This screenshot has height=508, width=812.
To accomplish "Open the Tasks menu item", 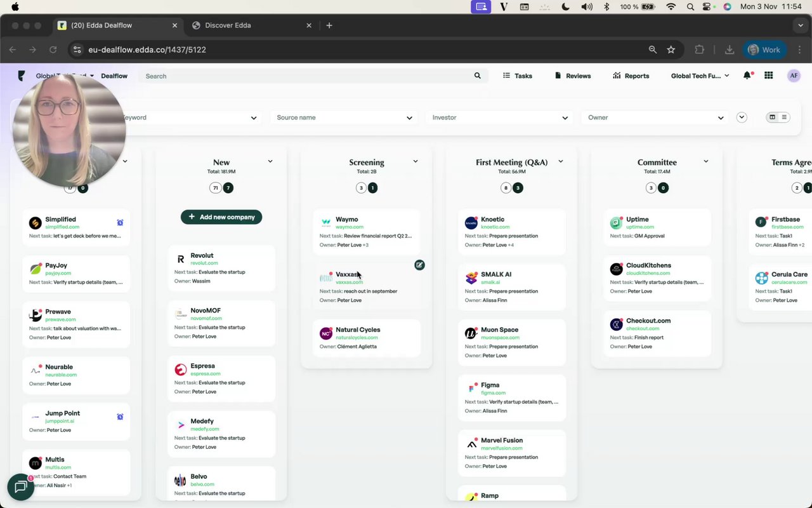I will point(518,76).
